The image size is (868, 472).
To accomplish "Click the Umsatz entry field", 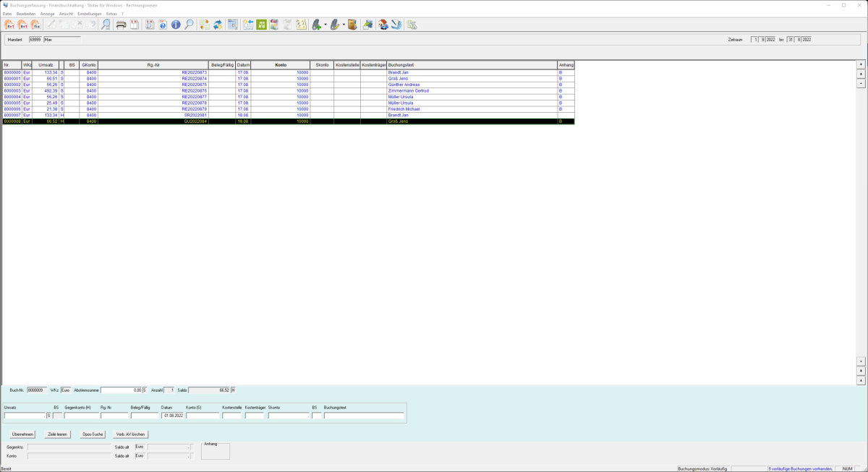I will point(24,416).
